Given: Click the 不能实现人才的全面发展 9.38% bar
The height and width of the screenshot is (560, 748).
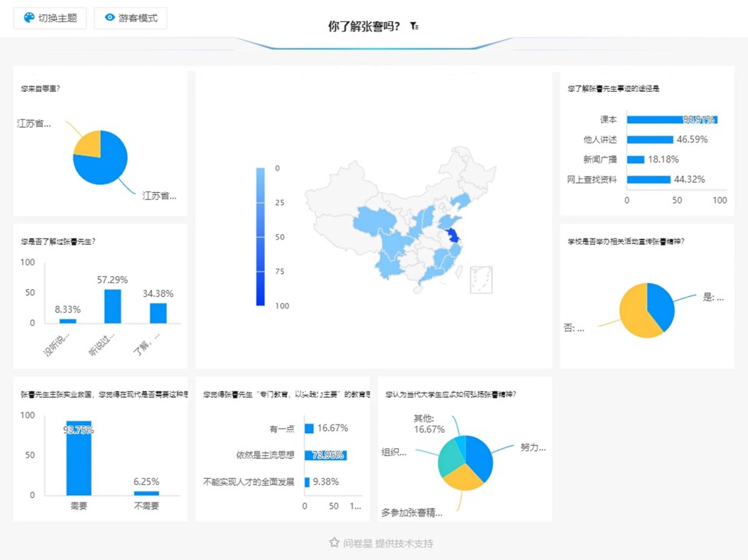Looking at the screenshot, I should (307, 482).
